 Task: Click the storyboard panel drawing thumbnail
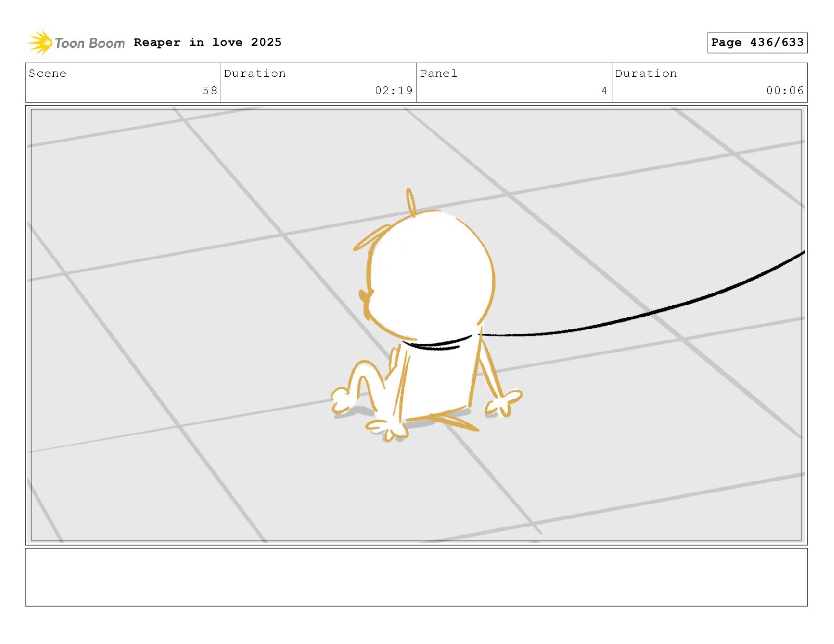(x=416, y=325)
